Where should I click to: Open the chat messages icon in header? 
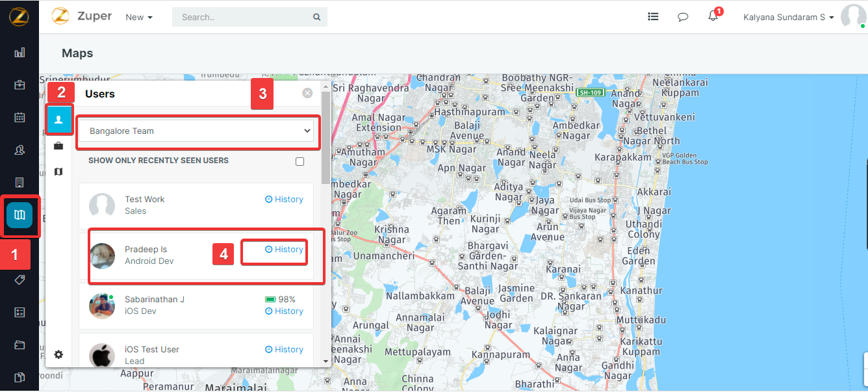[683, 18]
